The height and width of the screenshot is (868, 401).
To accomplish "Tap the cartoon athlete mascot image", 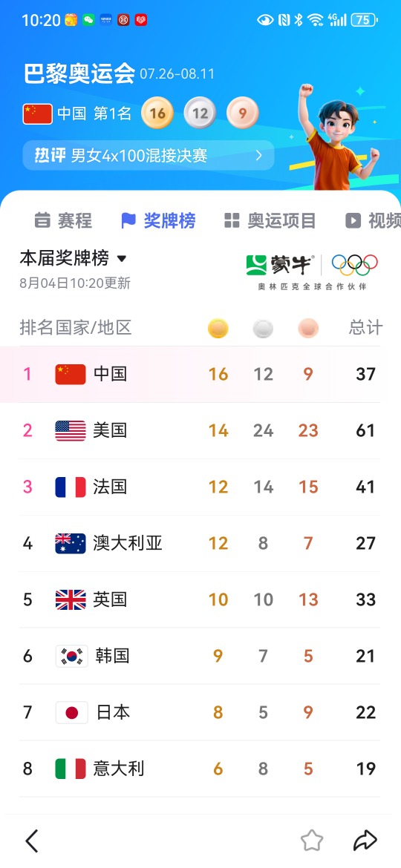I will (x=336, y=137).
